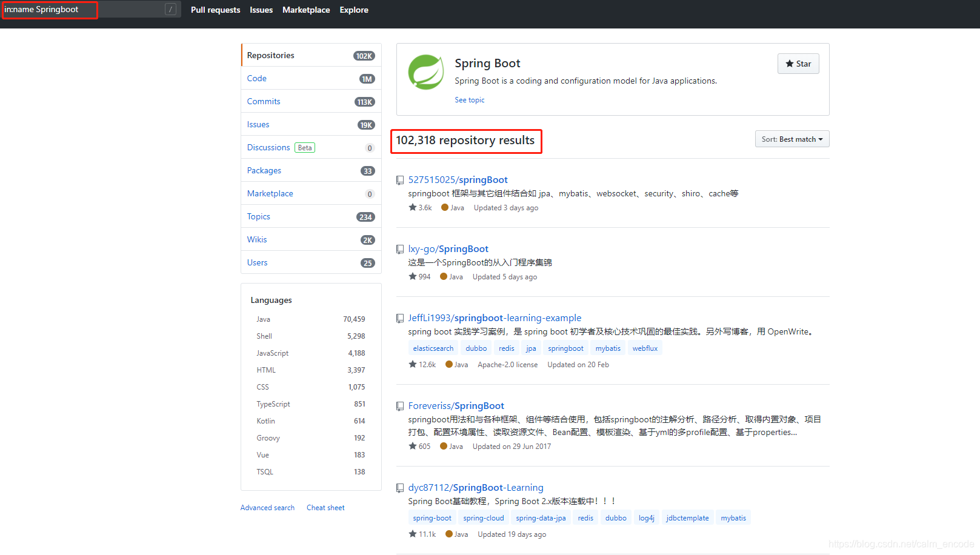Select the Wikis results filter
Image resolution: width=980 pixels, height=555 pixels.
coord(311,239)
